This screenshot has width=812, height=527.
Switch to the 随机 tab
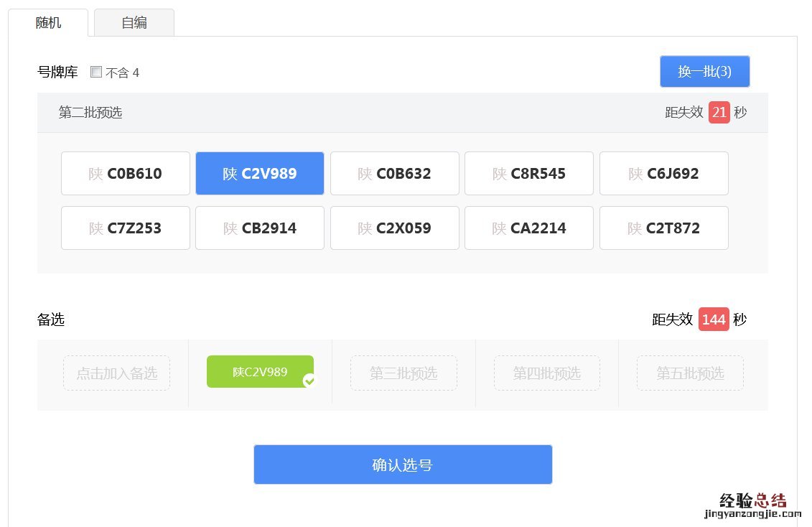(x=48, y=22)
